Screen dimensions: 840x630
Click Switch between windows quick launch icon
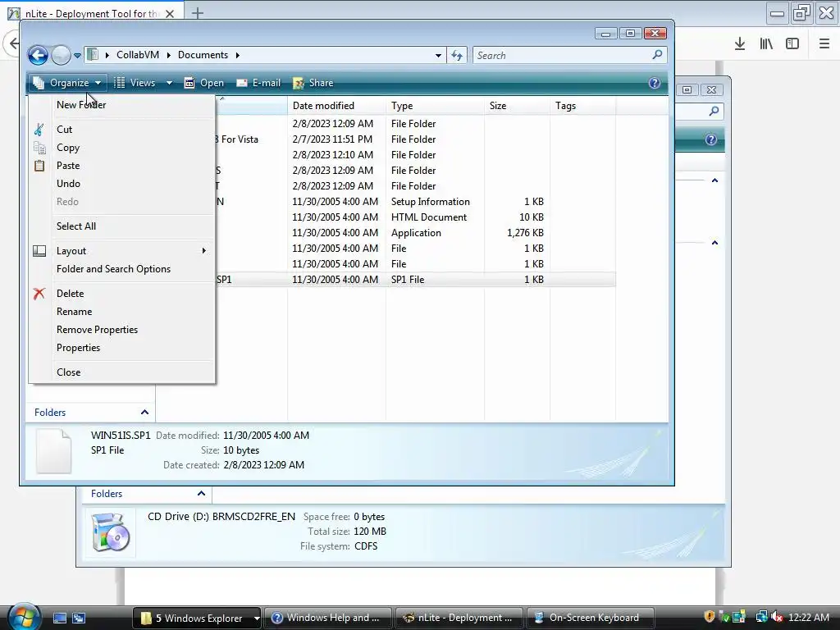pyautogui.click(x=79, y=619)
